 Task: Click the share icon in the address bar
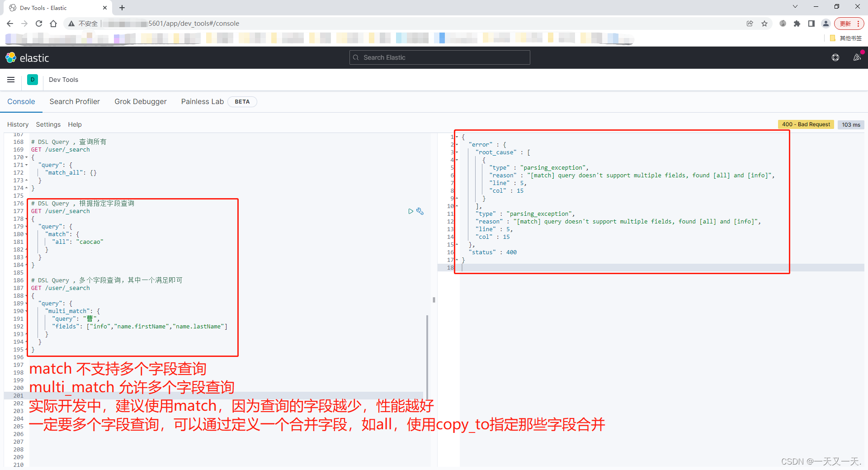[750, 24]
